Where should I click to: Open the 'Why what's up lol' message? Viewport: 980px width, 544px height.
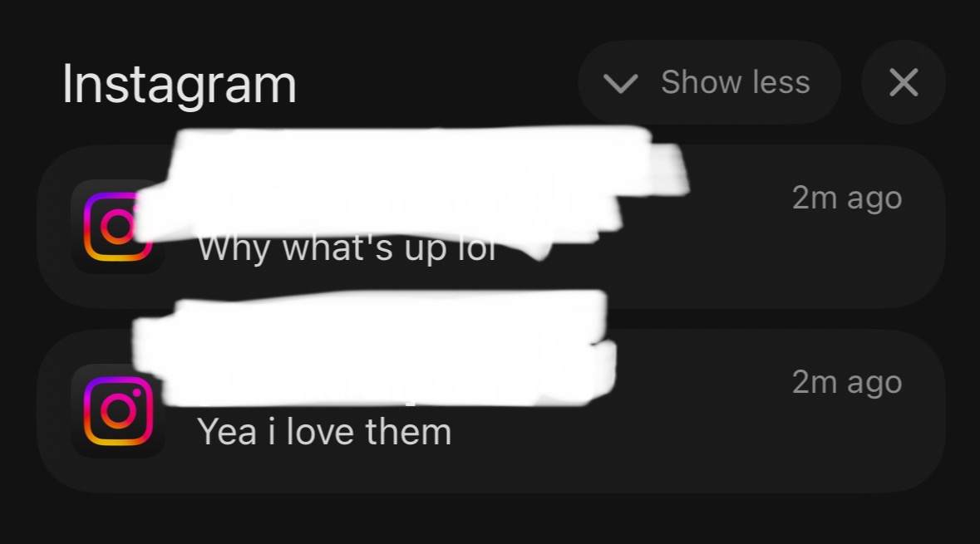point(347,248)
